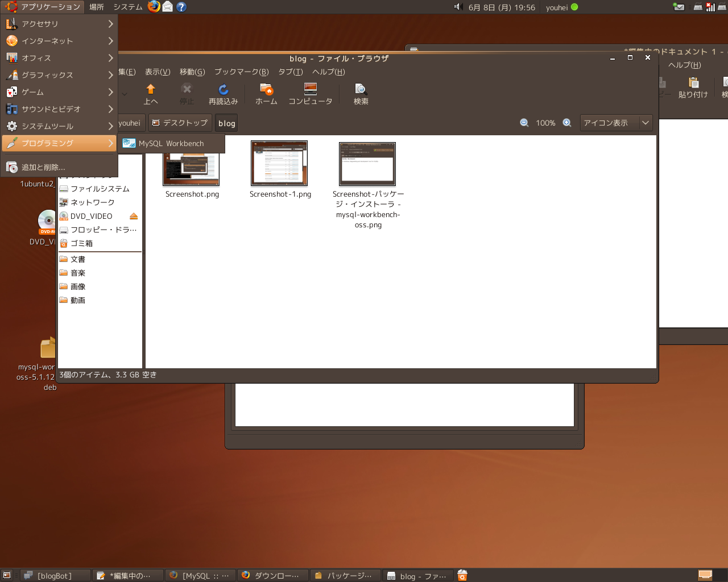Open the ブックマーク(B) menu
728x582 pixels.
(x=241, y=72)
